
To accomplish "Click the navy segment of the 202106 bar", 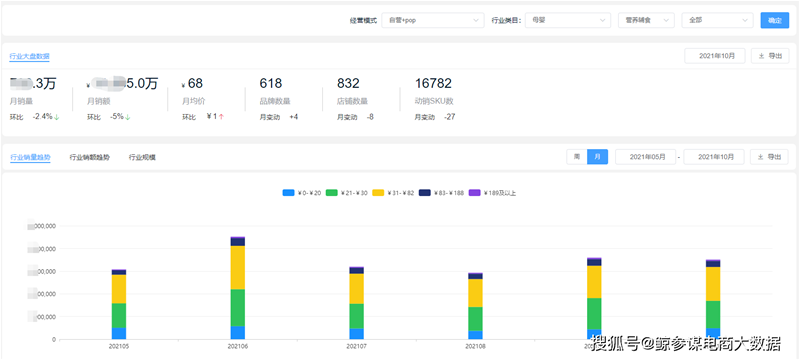I will (238, 242).
